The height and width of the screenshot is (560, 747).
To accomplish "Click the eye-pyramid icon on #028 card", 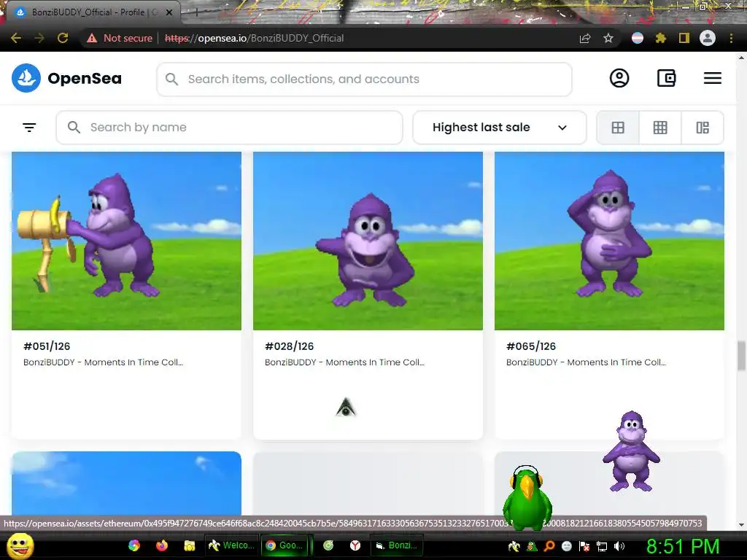I will 346,408.
